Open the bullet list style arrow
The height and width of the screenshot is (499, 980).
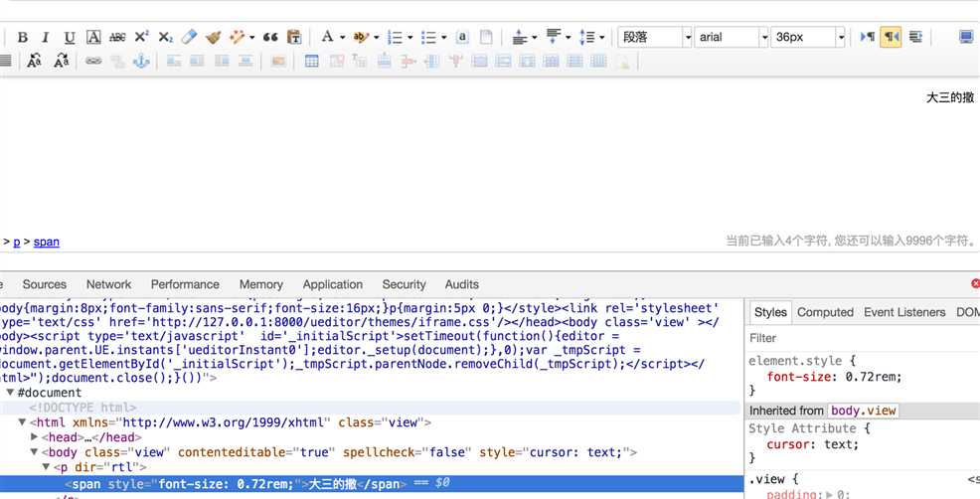443,38
